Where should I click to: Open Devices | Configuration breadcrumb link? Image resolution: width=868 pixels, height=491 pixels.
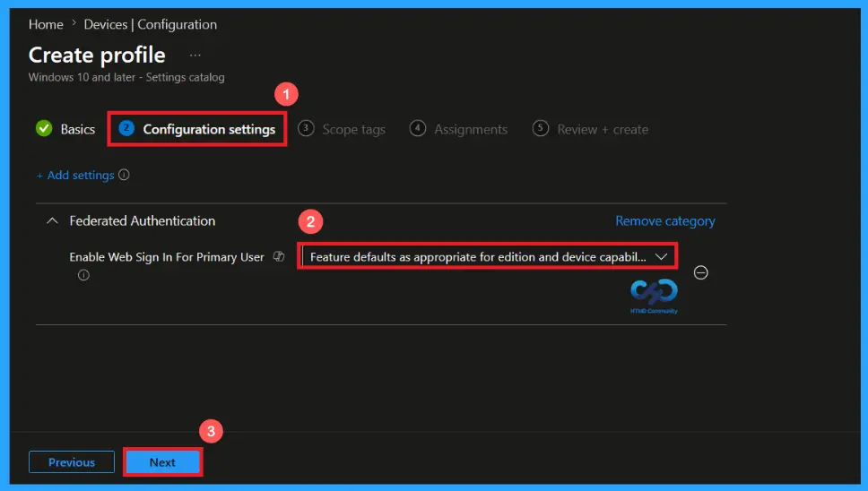coord(150,24)
